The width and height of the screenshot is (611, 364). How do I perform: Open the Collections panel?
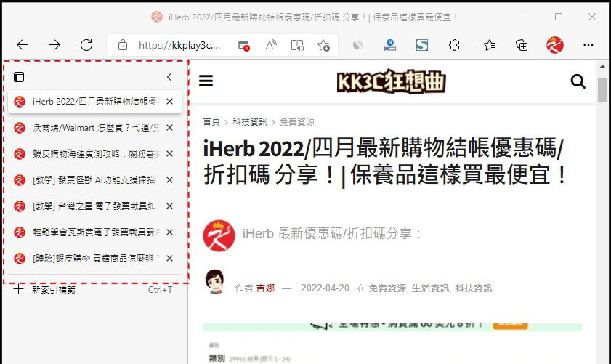pos(522,45)
